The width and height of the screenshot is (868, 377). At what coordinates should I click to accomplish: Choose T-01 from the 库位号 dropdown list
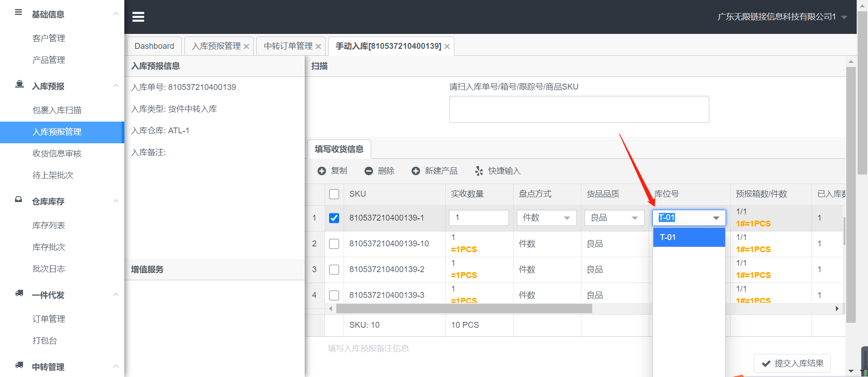tap(689, 237)
